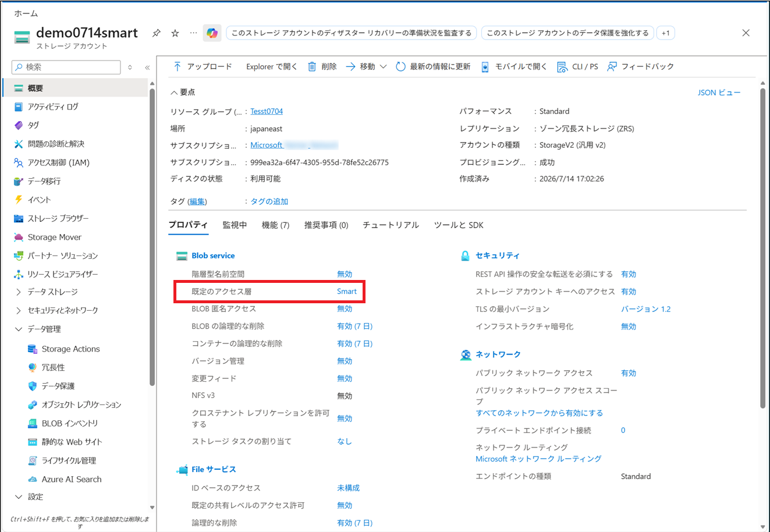Open the more options ellipsis by the title
The width and height of the screenshot is (770, 532).
click(193, 33)
